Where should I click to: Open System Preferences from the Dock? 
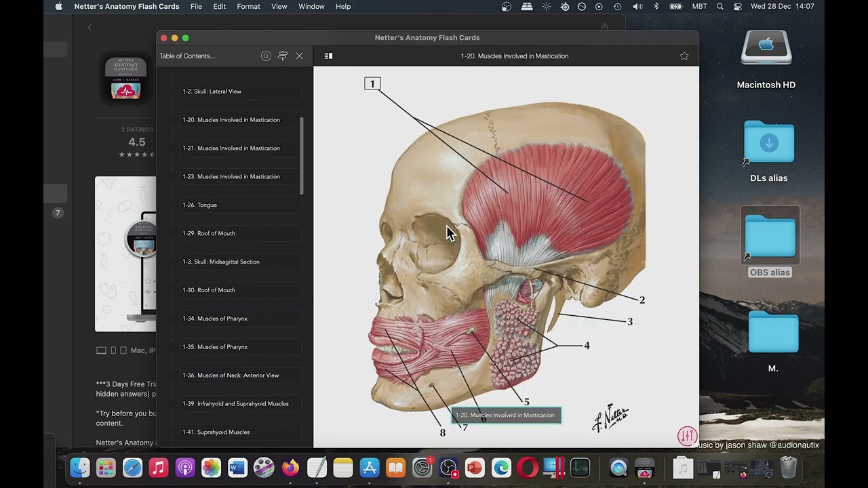pyautogui.click(x=422, y=468)
